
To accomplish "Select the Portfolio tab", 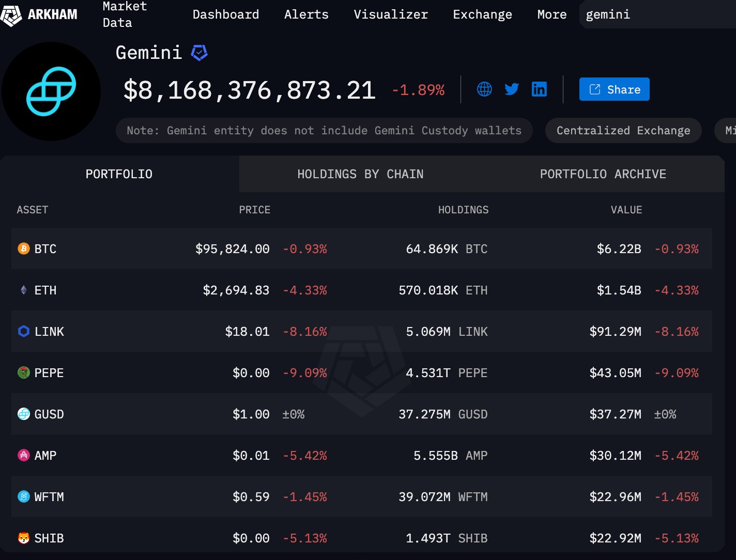I will [x=119, y=174].
